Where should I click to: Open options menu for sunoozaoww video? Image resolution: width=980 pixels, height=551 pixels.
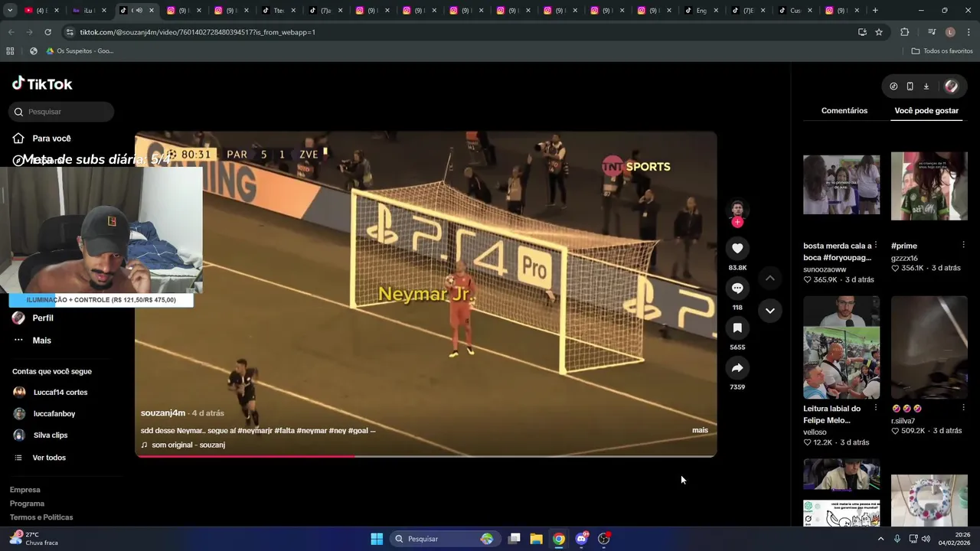[875, 245]
